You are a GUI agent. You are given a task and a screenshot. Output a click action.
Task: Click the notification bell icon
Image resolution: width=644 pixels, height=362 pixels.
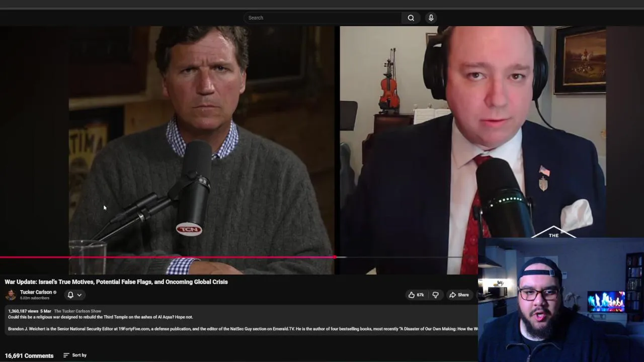click(x=70, y=295)
